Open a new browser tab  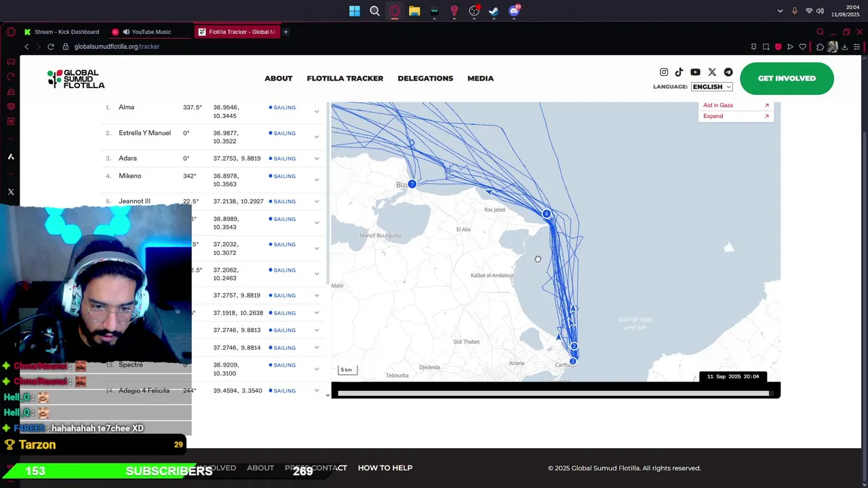(x=285, y=32)
